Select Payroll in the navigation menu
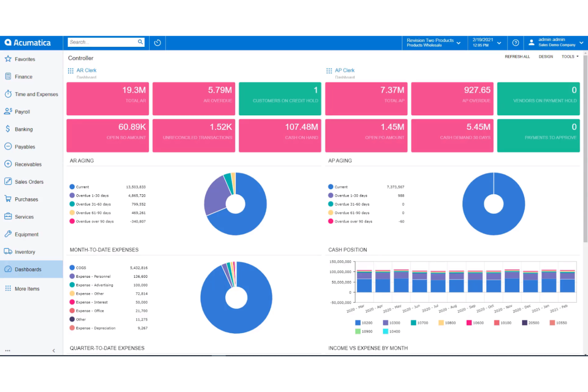The width and height of the screenshot is (588, 392). click(x=31, y=112)
